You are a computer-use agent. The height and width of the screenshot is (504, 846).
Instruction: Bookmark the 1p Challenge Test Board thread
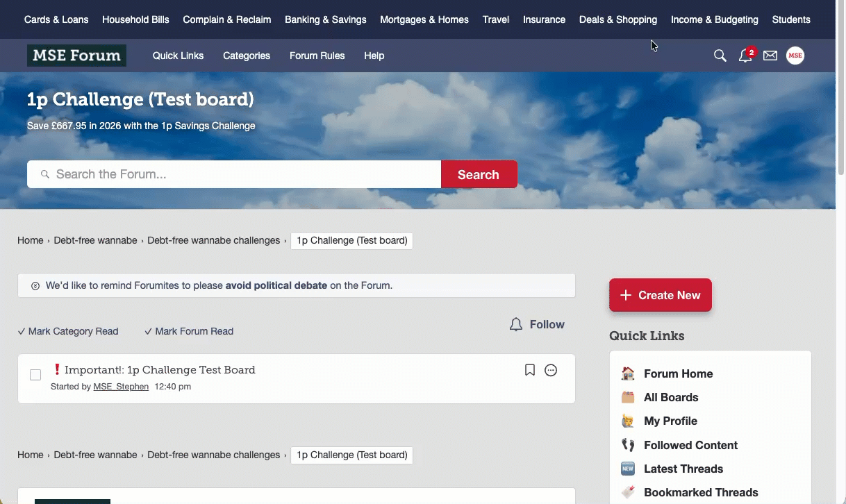(530, 370)
